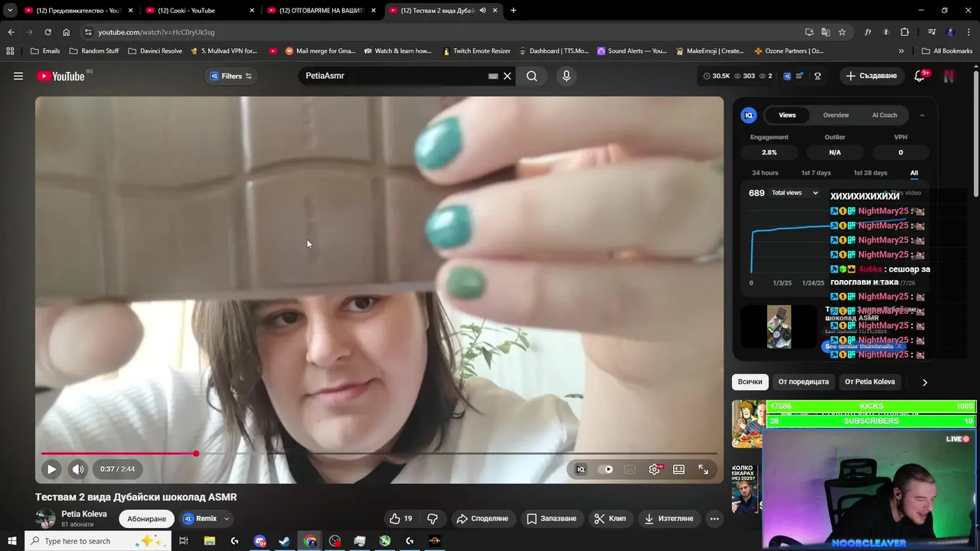The image size is (980, 551).
Task: Click the search magnifier button
Action: pyautogui.click(x=532, y=76)
